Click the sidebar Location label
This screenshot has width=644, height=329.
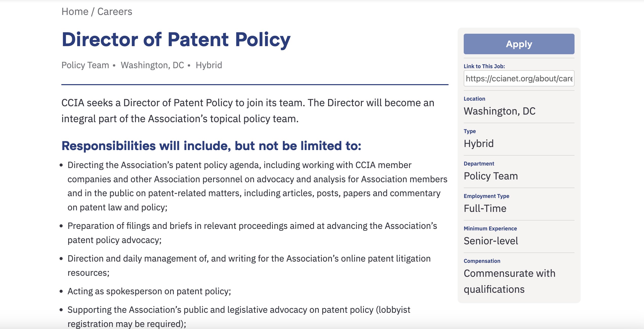tap(474, 99)
